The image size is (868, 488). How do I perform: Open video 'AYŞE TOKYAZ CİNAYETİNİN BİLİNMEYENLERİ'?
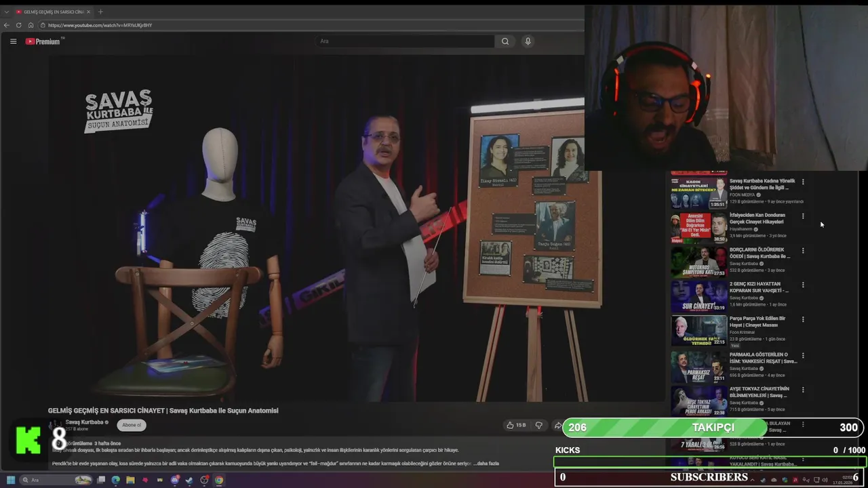pyautogui.click(x=759, y=392)
